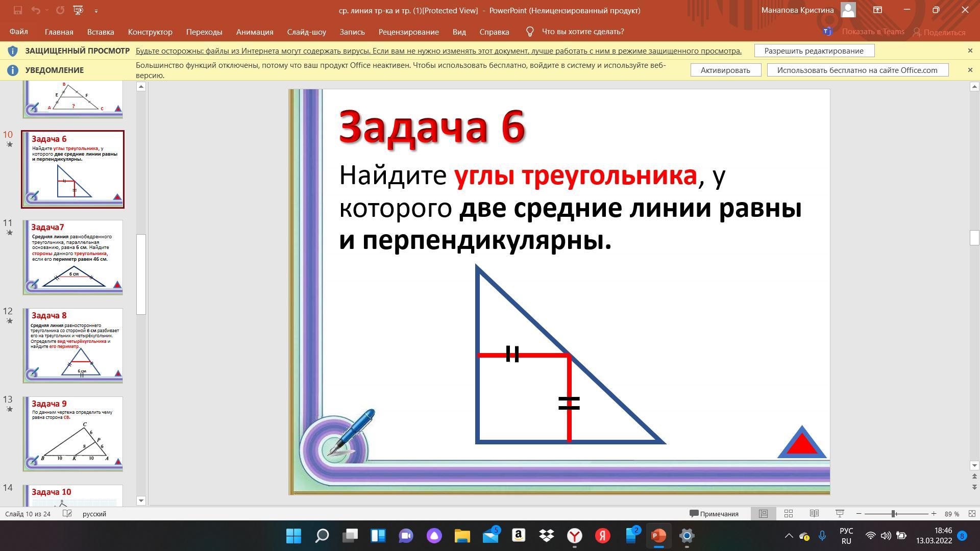Show hidden tray icons chevron

(789, 536)
